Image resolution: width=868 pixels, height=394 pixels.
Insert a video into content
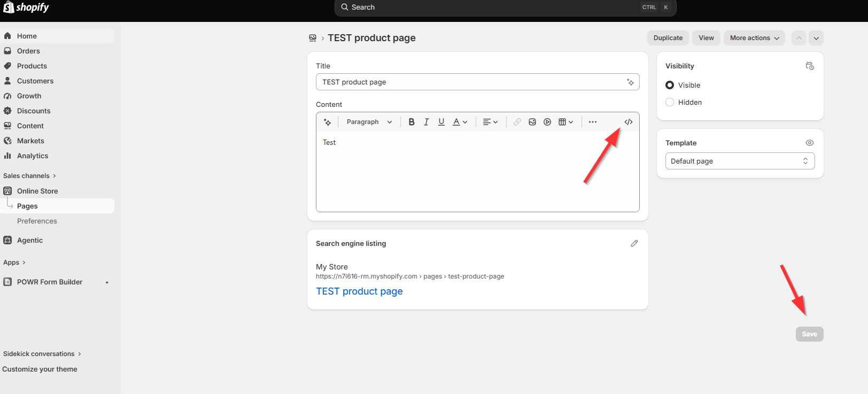tap(547, 122)
